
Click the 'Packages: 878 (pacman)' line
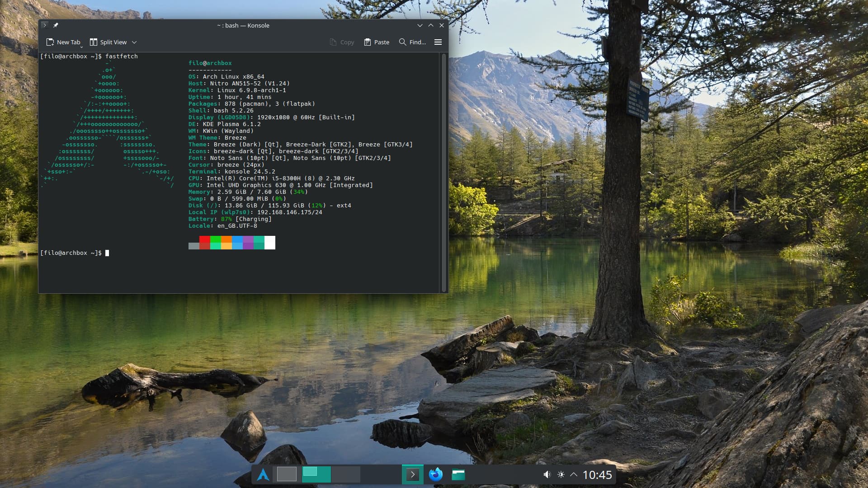click(x=252, y=104)
